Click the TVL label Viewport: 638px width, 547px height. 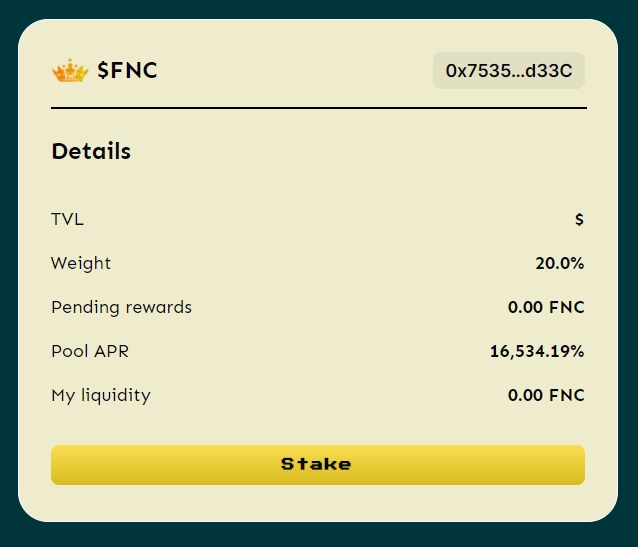67,219
